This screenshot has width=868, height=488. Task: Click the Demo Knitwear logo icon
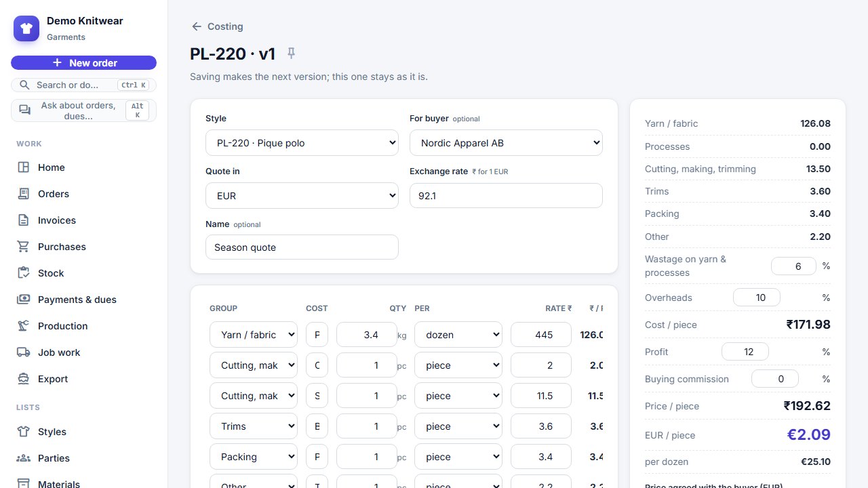click(26, 28)
